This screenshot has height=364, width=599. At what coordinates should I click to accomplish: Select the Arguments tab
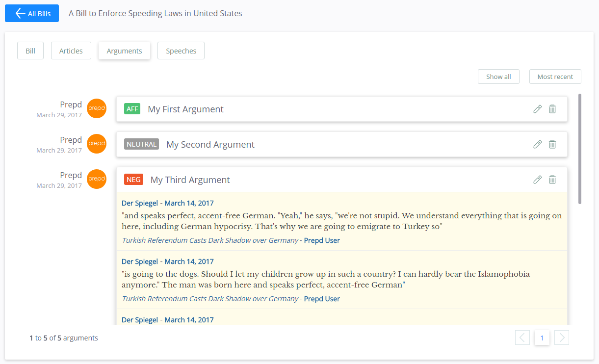tap(124, 51)
